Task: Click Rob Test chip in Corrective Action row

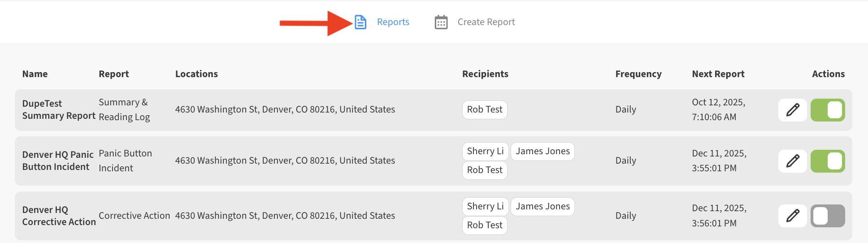Action: [484, 225]
